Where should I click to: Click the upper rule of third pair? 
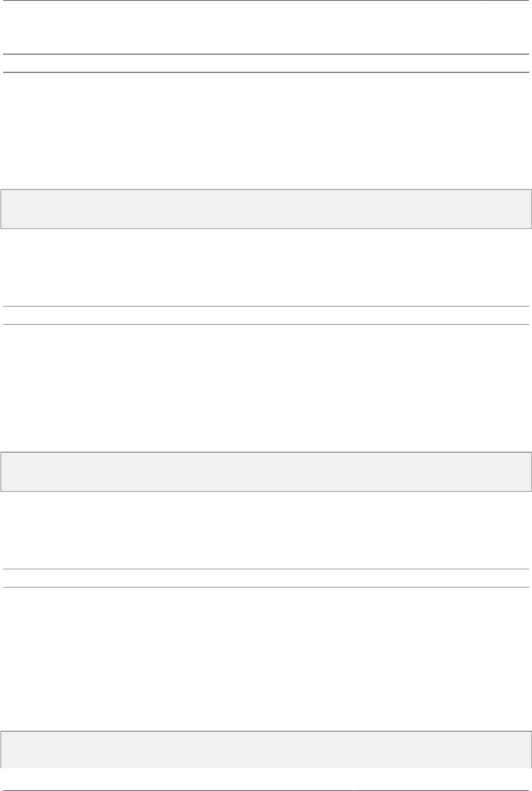coord(266,569)
